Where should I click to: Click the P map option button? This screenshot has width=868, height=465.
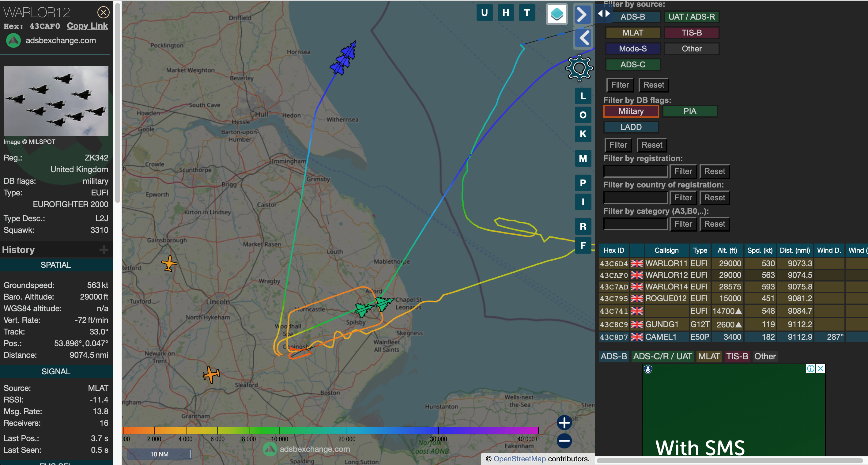click(583, 183)
